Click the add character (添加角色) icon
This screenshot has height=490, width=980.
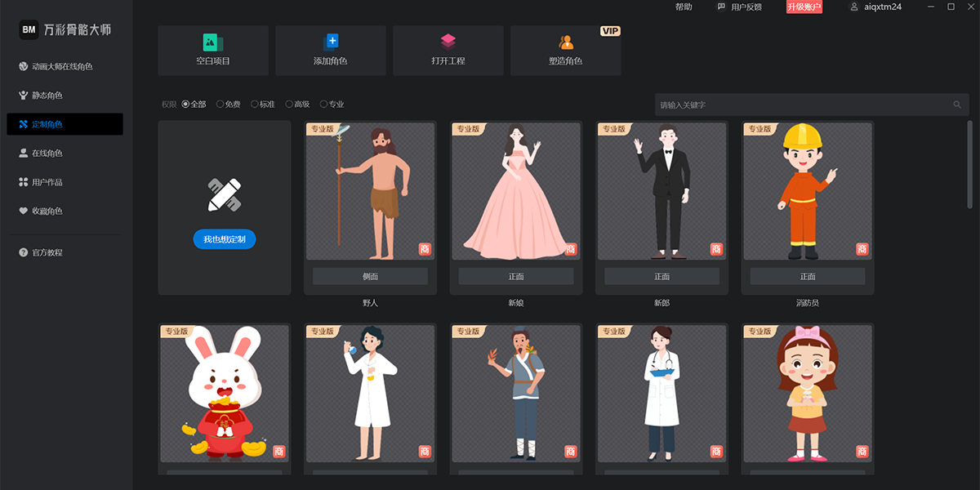click(x=331, y=42)
